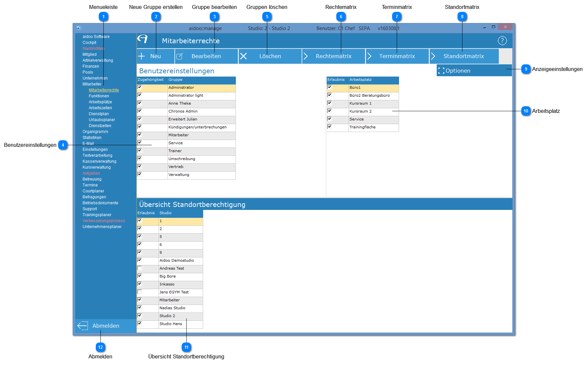Screen dimensions: 588x365
Task: Open Unternehmensplaner in the sidebar
Action: point(102,227)
